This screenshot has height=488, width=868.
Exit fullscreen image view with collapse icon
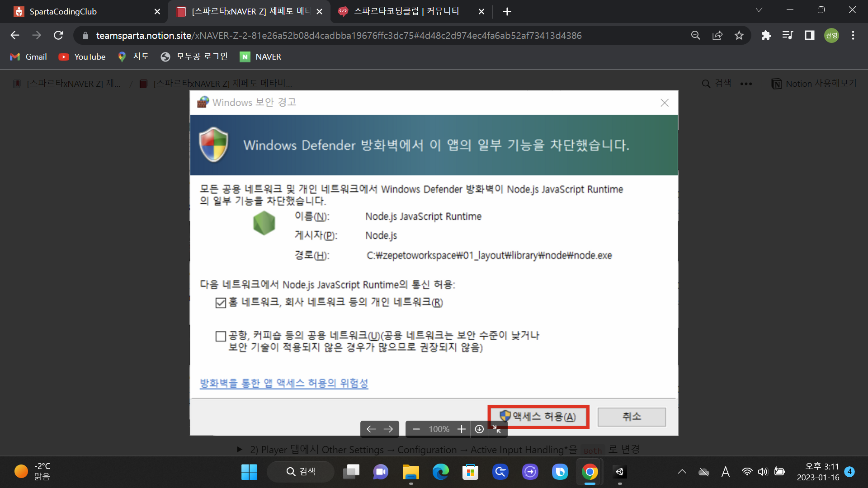pyautogui.click(x=497, y=429)
